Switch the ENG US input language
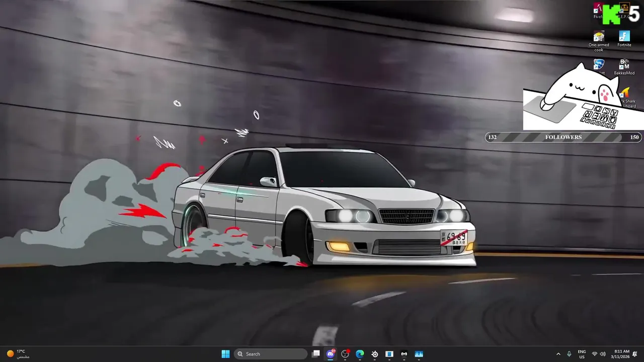 pos(582,354)
